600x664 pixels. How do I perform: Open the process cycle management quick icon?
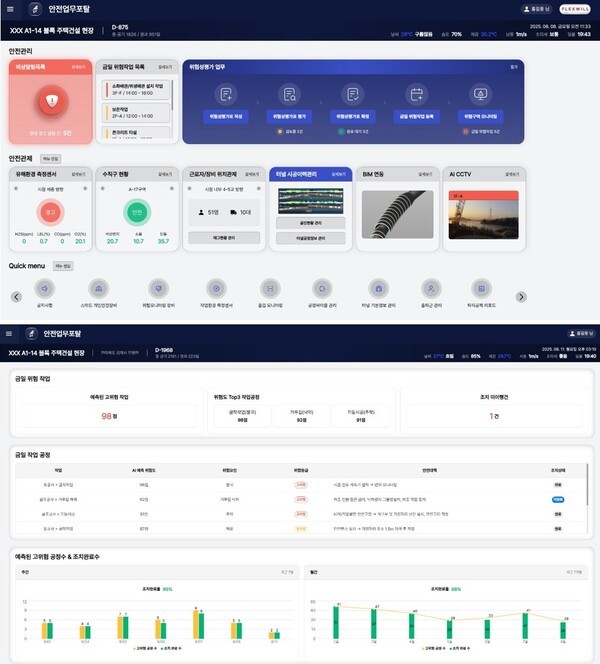(322, 289)
